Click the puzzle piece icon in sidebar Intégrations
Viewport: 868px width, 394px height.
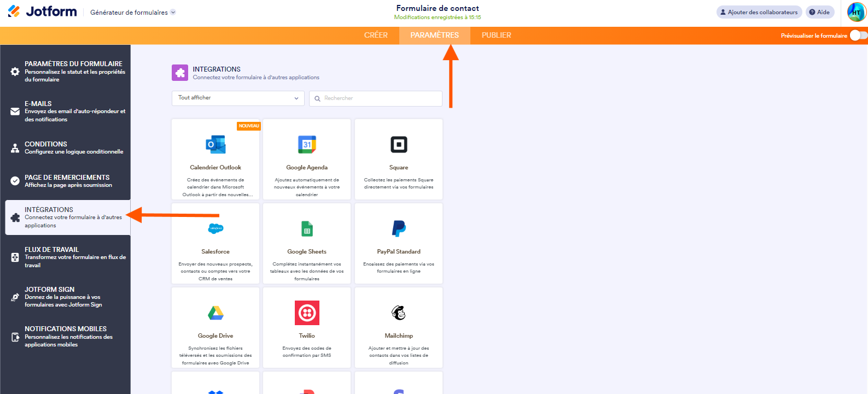click(x=15, y=217)
